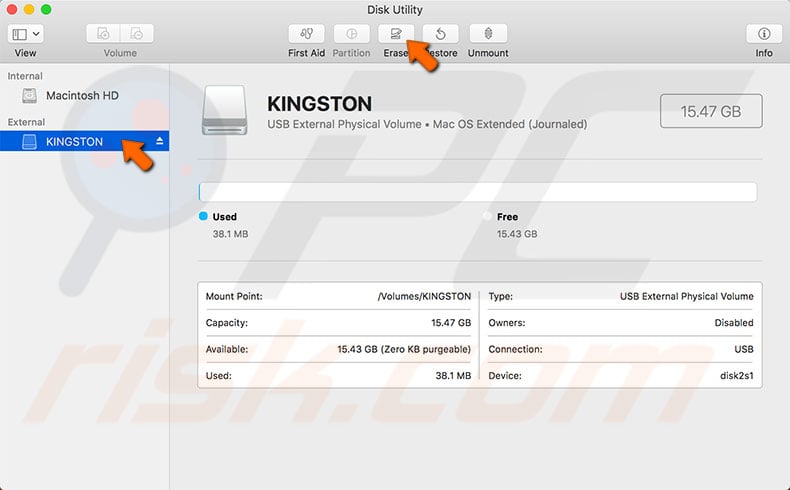Click the Owners Disabled value
The width and height of the screenshot is (790, 490).
tap(734, 322)
